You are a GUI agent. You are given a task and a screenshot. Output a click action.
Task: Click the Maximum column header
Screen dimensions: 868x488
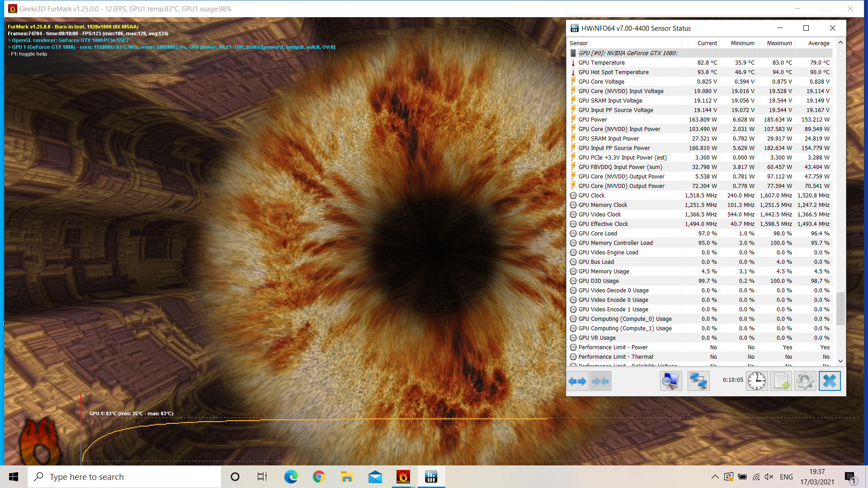(x=776, y=43)
